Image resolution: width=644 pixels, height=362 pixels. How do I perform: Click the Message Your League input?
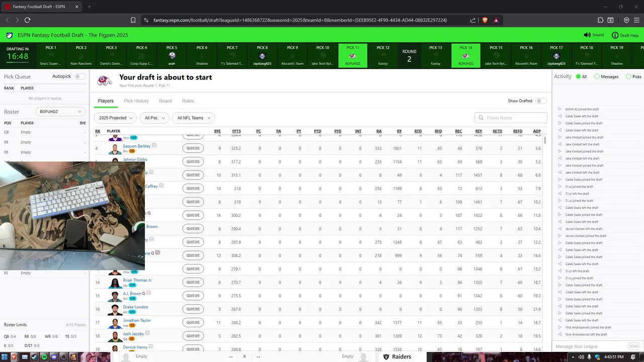tap(589, 346)
